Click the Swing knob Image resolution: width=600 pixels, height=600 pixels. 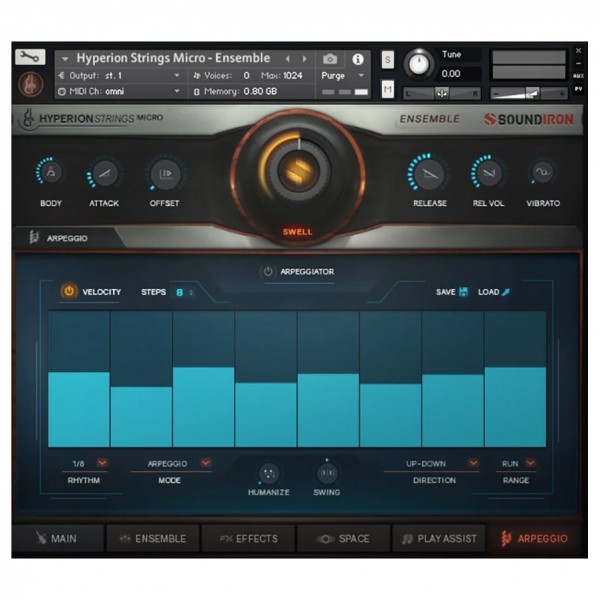click(327, 473)
